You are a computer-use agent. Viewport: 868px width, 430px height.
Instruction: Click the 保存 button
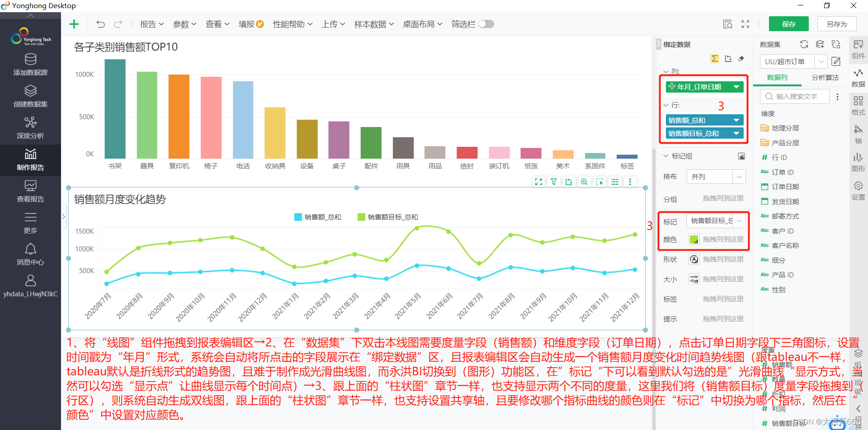point(788,24)
